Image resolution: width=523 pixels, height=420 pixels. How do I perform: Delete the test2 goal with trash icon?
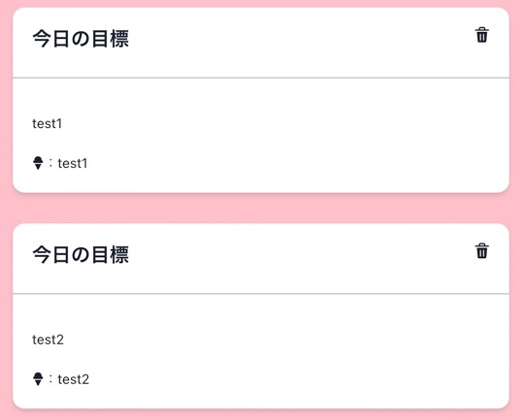click(481, 250)
